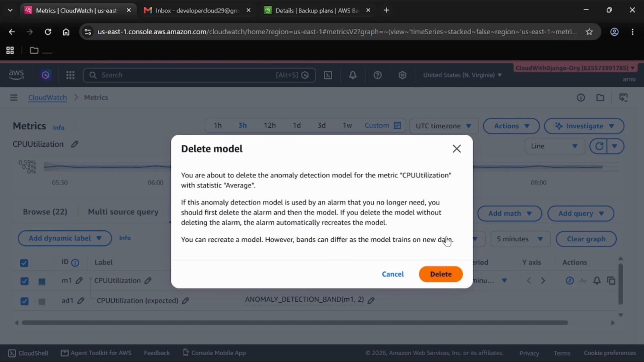This screenshot has height=362, width=644.
Task: Switch to the AWS Backup plans browser tab
Action: pyautogui.click(x=317, y=10)
